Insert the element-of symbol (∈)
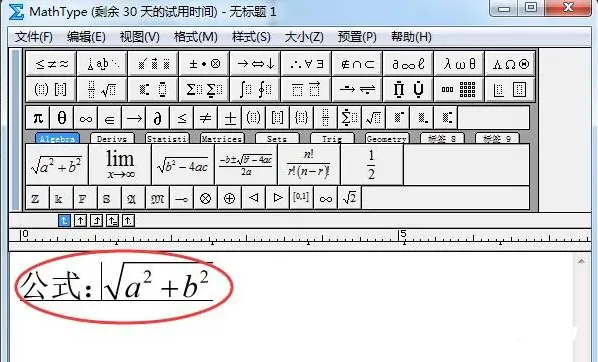This screenshot has width=598, height=362. coord(109,118)
